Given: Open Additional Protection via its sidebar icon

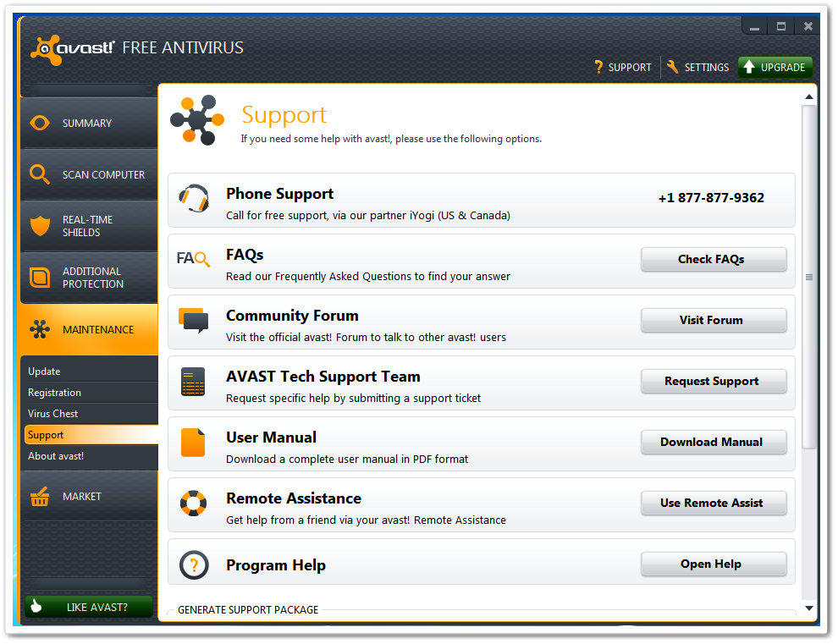Looking at the screenshot, I should pyautogui.click(x=39, y=277).
